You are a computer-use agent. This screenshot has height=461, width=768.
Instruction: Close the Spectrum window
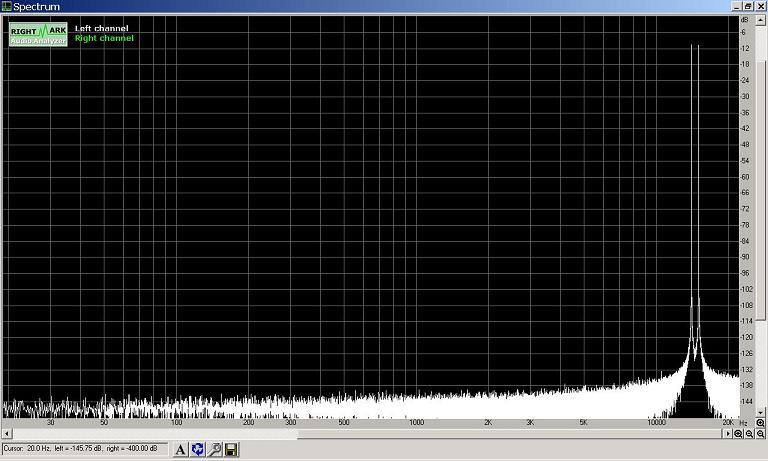pyautogui.click(x=758, y=6)
